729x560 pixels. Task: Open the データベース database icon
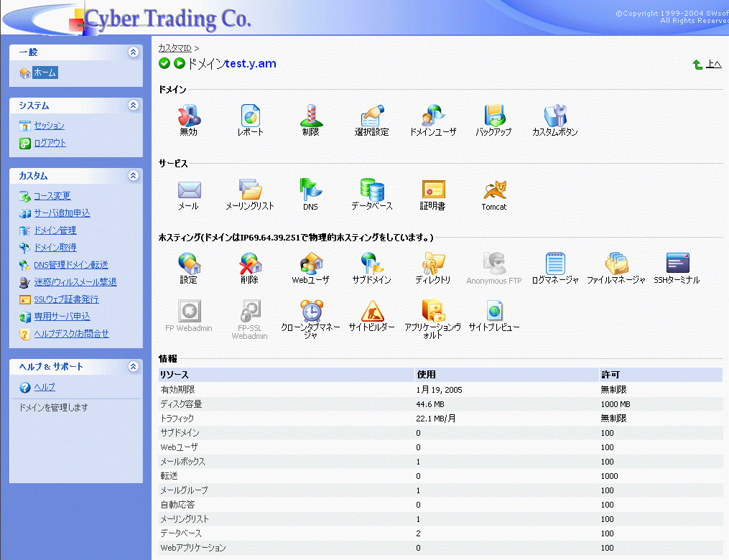(x=371, y=190)
